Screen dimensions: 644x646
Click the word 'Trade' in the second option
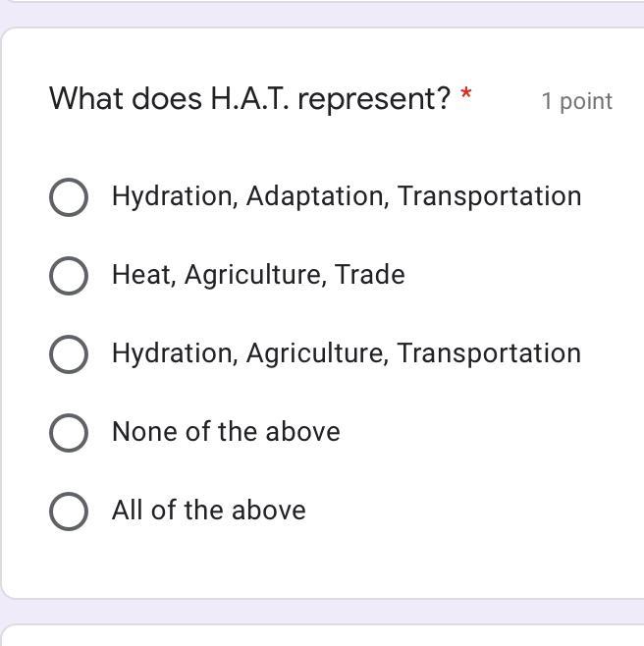(x=370, y=275)
